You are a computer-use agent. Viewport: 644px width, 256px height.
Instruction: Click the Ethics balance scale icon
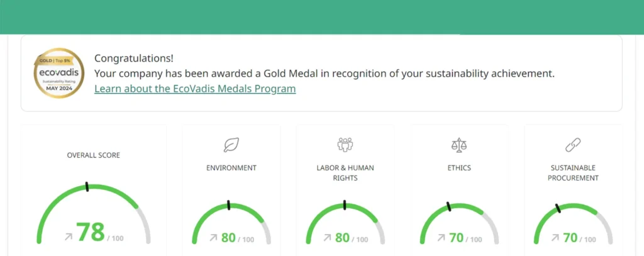tap(460, 145)
